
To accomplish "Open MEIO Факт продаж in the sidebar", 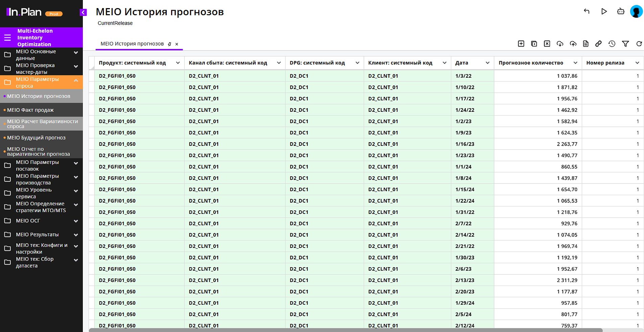I will click(30, 110).
